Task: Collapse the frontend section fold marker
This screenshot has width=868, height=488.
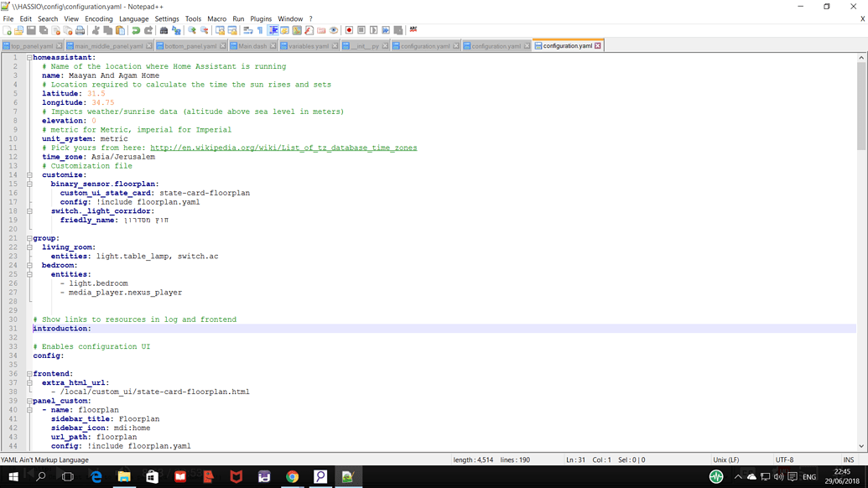Action: tap(29, 374)
